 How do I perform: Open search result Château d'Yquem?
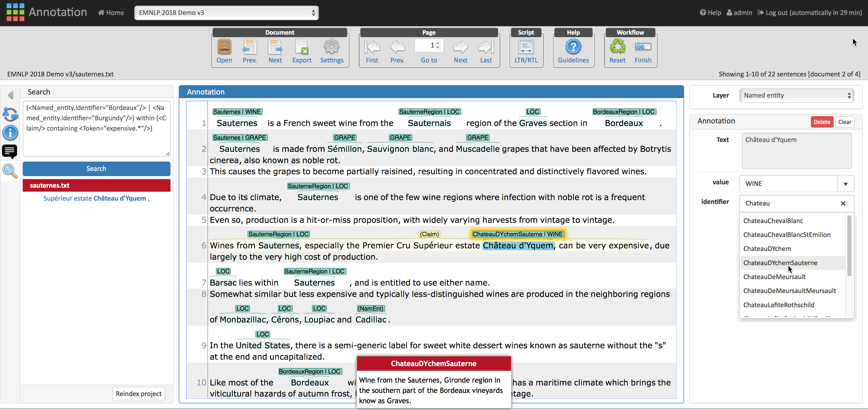click(x=96, y=199)
